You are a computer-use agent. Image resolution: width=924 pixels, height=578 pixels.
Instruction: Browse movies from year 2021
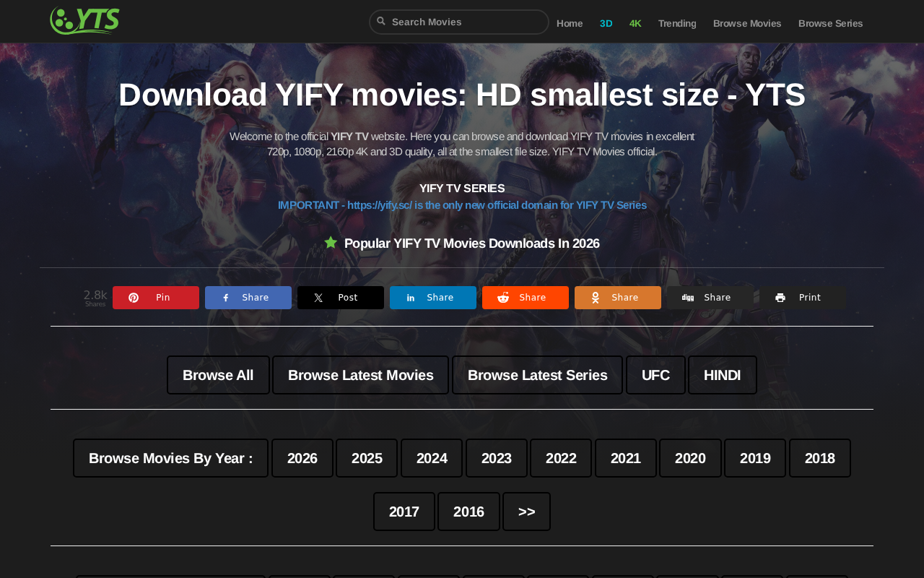point(626,458)
